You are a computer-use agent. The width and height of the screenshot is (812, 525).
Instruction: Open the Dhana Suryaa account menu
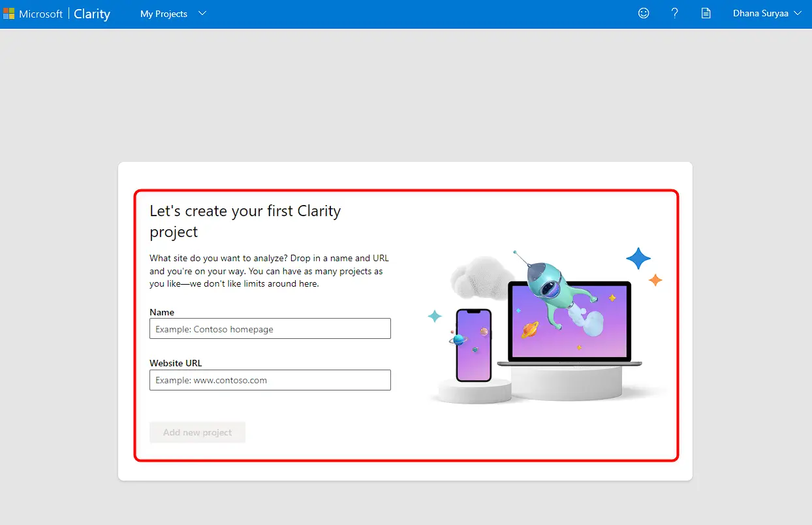pos(767,13)
